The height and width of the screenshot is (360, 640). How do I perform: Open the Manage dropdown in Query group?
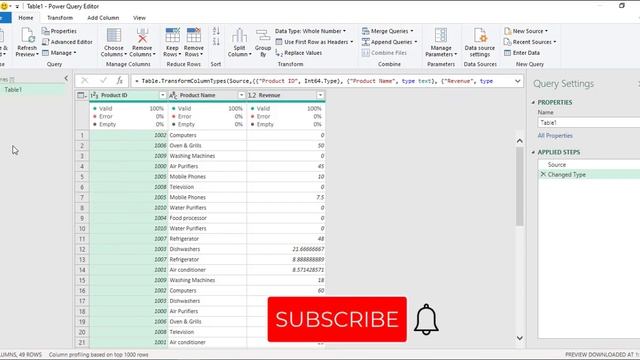click(59, 53)
